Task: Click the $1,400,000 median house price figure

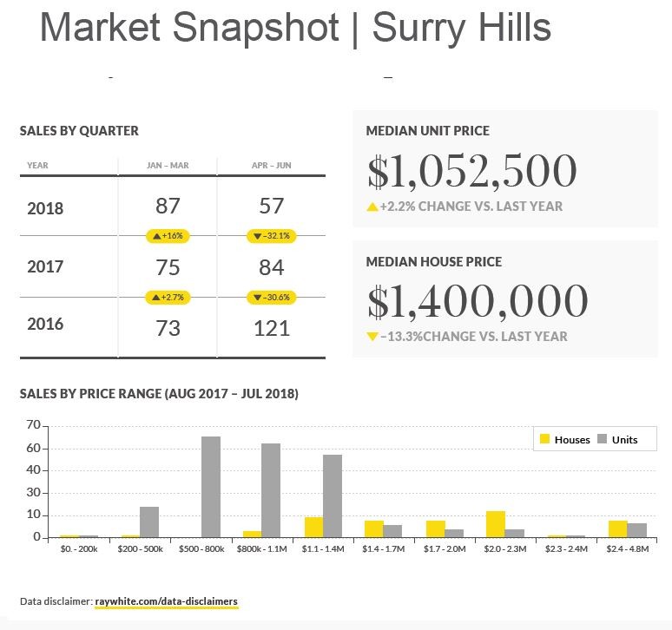Action: pos(478,301)
